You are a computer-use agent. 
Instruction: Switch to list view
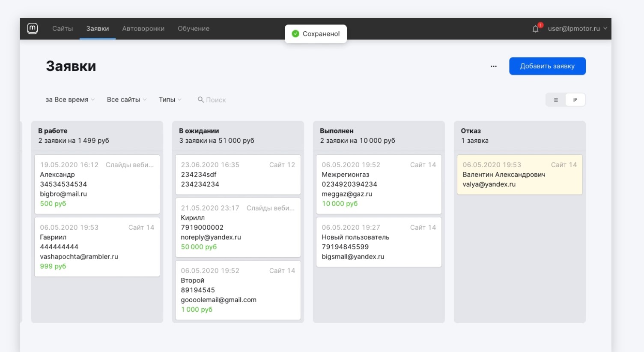[556, 100]
